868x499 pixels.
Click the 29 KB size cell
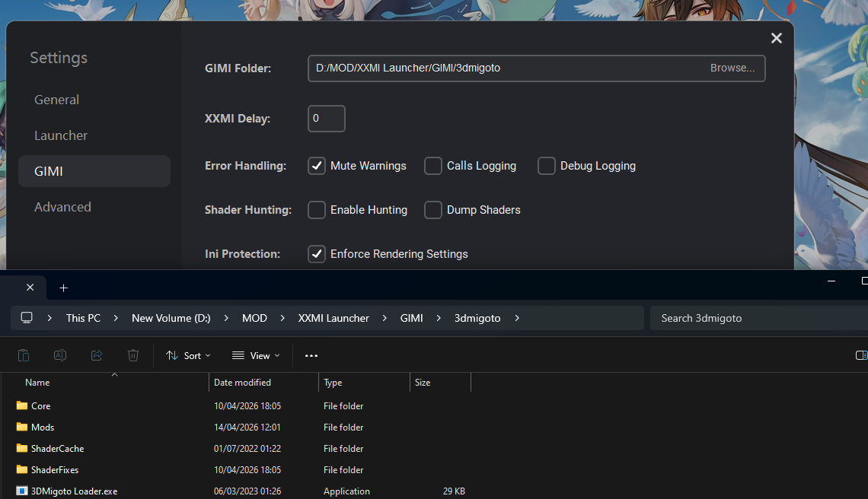(x=454, y=491)
